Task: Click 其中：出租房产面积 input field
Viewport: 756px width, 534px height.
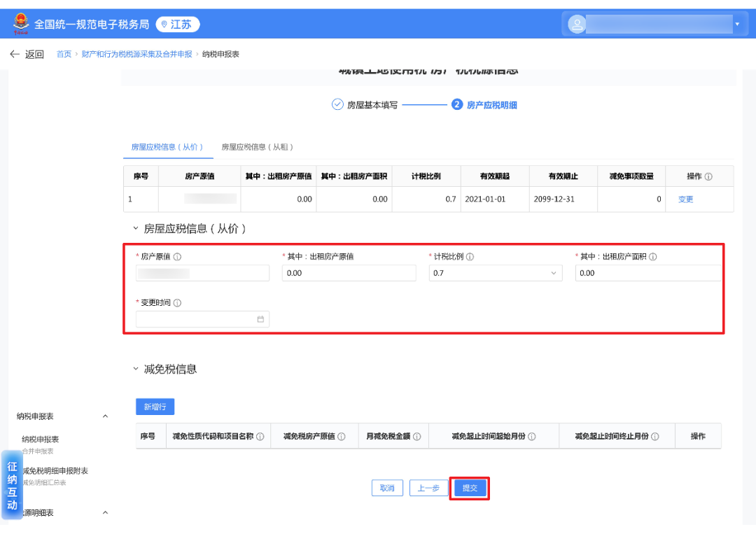Action: (648, 273)
